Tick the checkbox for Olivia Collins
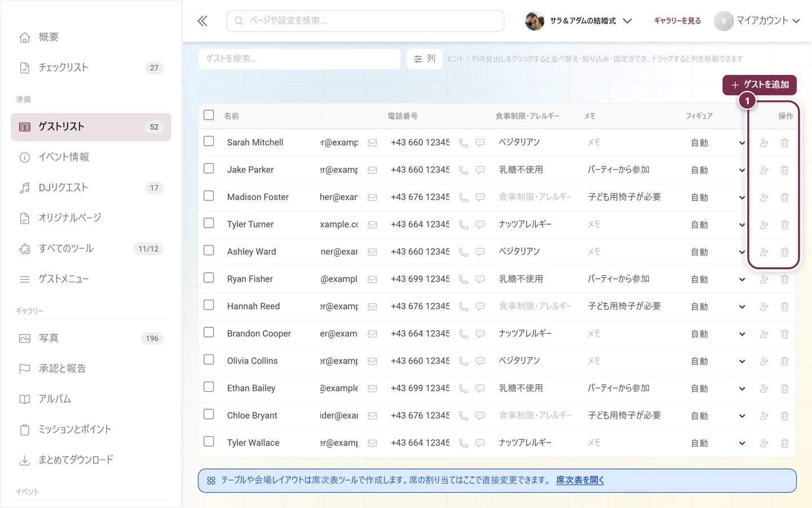812x508 pixels. [x=209, y=360]
